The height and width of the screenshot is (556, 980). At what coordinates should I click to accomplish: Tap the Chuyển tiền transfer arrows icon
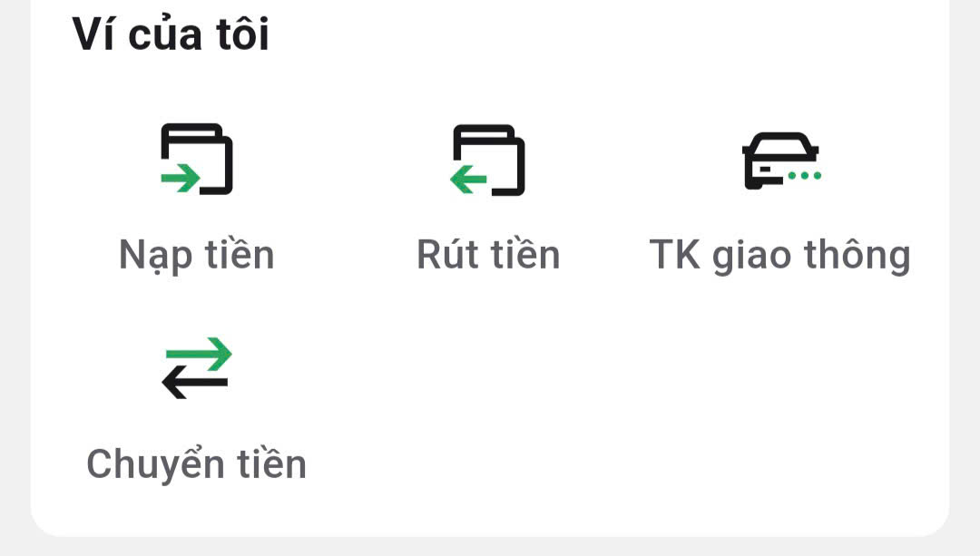click(x=197, y=368)
